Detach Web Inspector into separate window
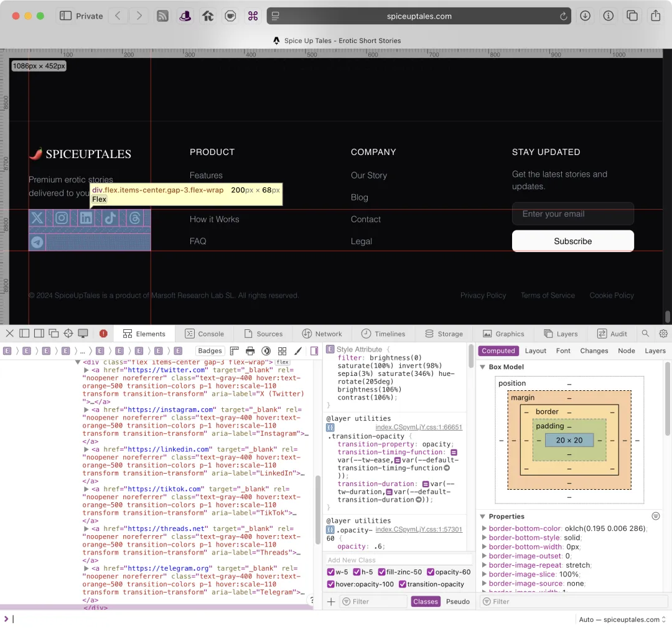Image resolution: width=672 pixels, height=628 pixels. pos(54,333)
